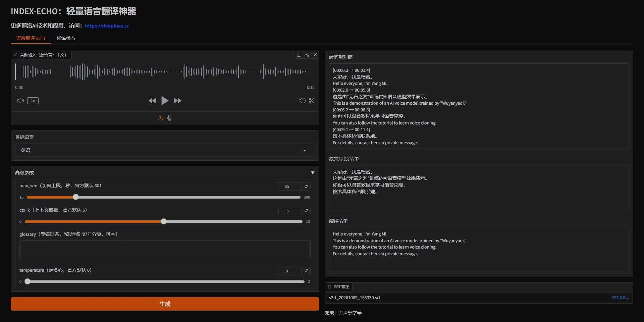Image resolution: width=644 pixels, height=322 pixels.
Task: Click in the 原文/识别结果 text area
Action: (479, 188)
